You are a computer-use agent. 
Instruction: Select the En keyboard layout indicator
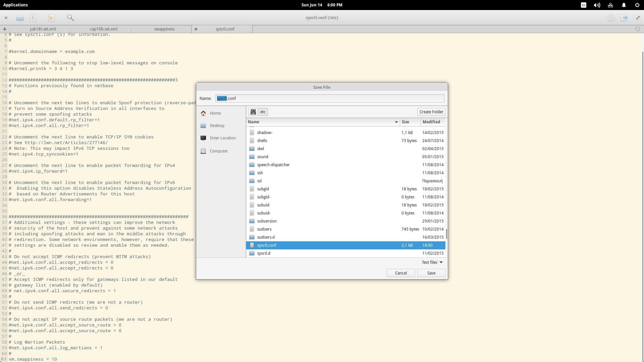(x=584, y=5)
